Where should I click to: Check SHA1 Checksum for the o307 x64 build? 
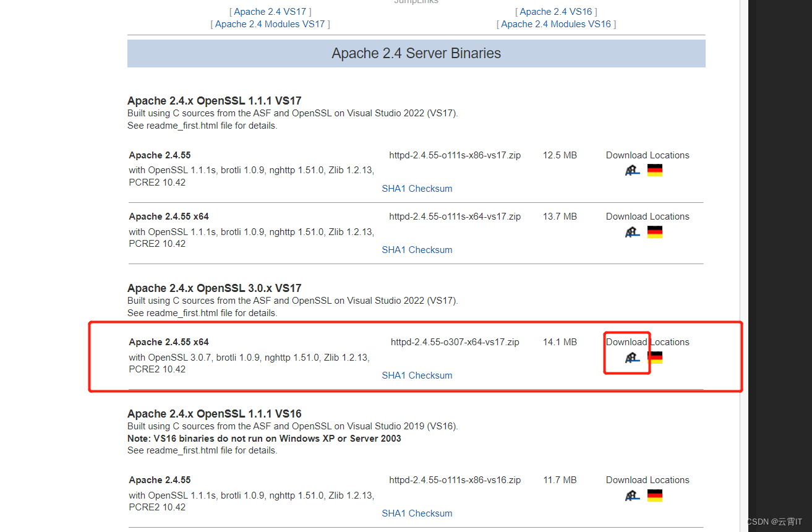point(417,375)
